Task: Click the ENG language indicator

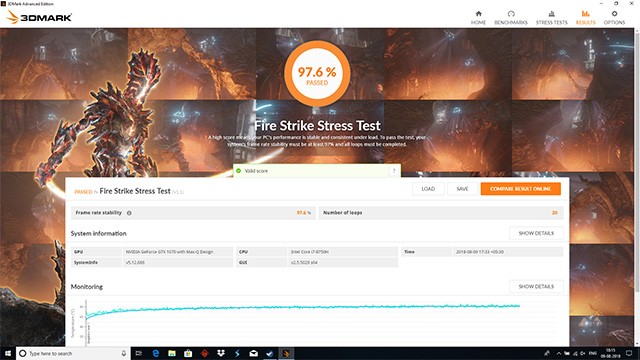Action: pos(593,353)
